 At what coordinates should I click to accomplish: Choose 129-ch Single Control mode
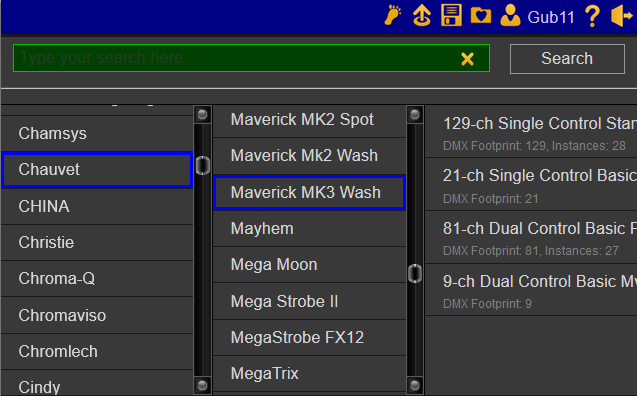coord(531,132)
